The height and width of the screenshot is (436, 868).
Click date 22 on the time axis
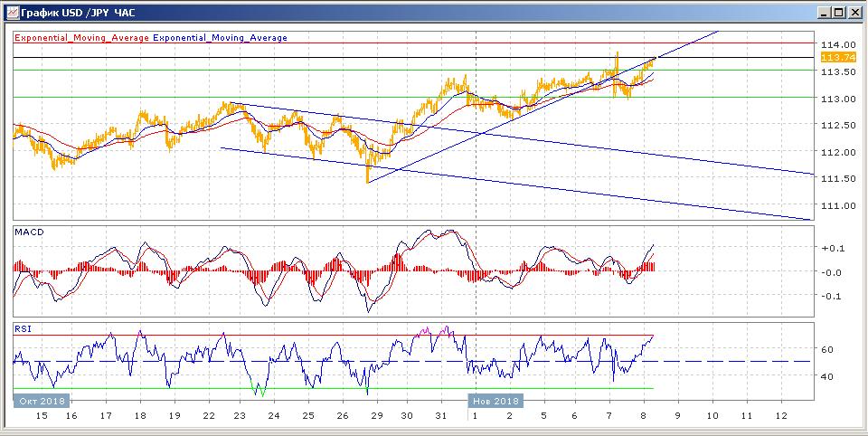coord(208,416)
